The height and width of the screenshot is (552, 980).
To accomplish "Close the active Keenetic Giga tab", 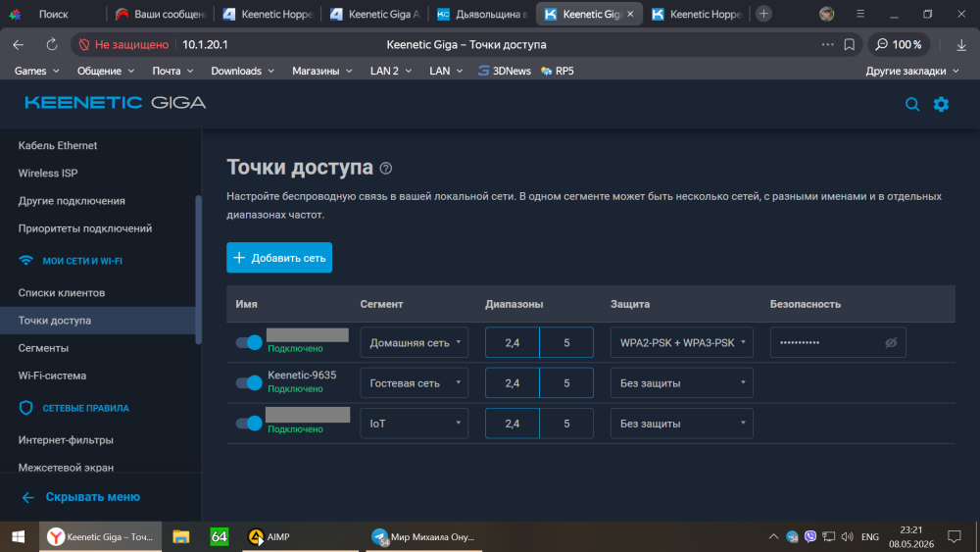I will [630, 14].
